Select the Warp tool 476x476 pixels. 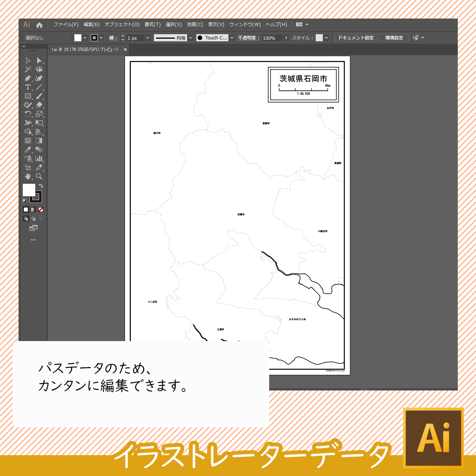tap(28, 123)
